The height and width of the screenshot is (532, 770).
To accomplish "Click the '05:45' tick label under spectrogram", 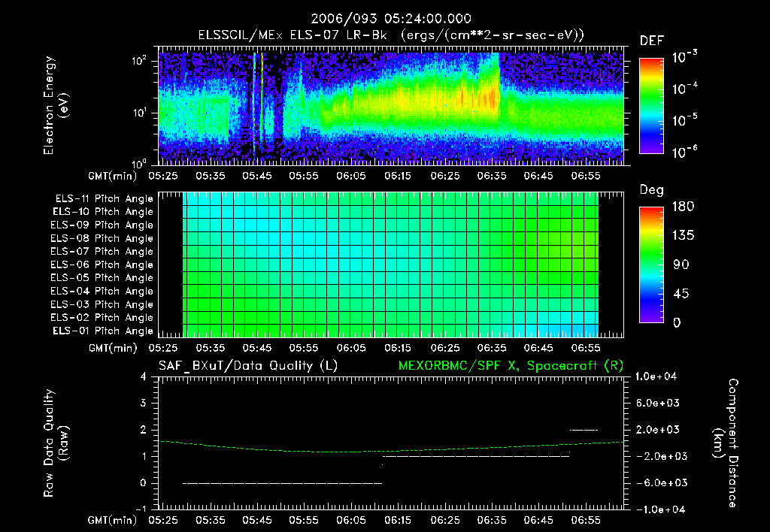I will coord(257,176).
